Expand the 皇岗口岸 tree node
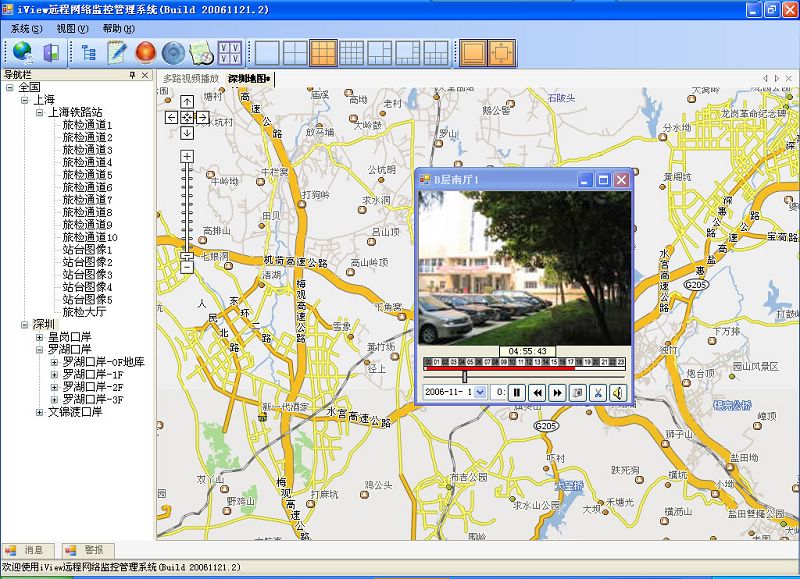The width and height of the screenshot is (800, 579). click(x=40, y=337)
